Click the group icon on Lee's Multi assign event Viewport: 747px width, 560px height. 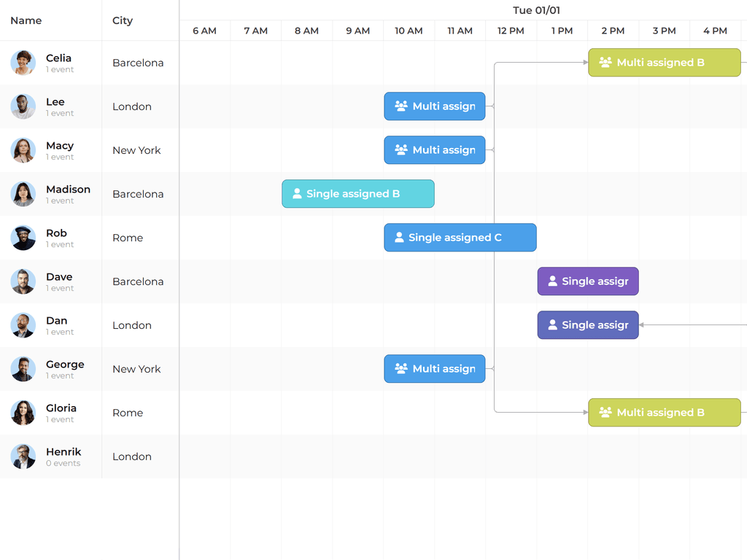400,106
